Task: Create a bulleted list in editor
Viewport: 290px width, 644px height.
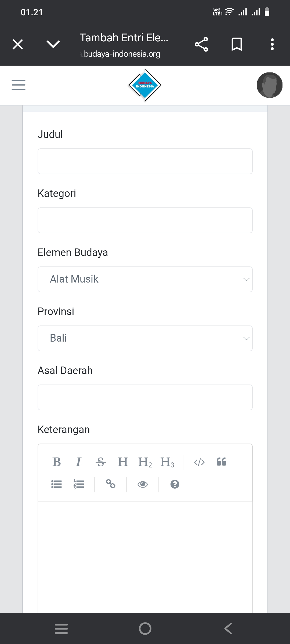Action: pyautogui.click(x=57, y=484)
